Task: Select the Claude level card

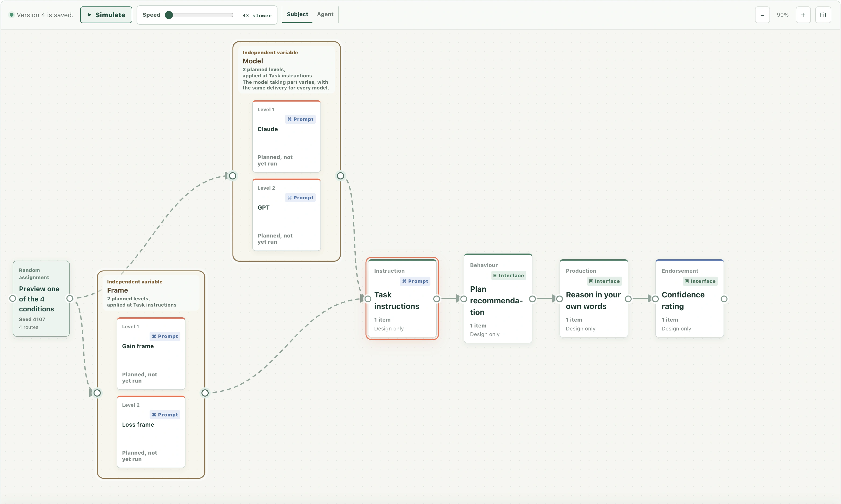Action: 286,136
